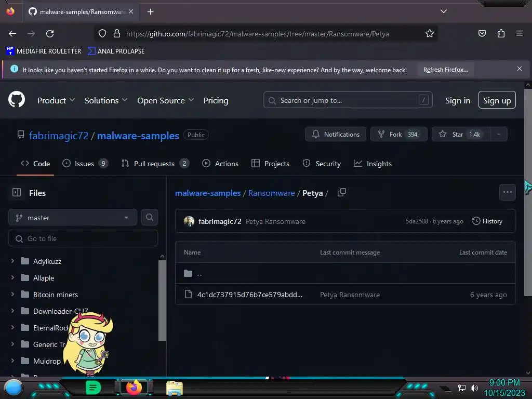Open the Pocket save icon

tap(482, 33)
